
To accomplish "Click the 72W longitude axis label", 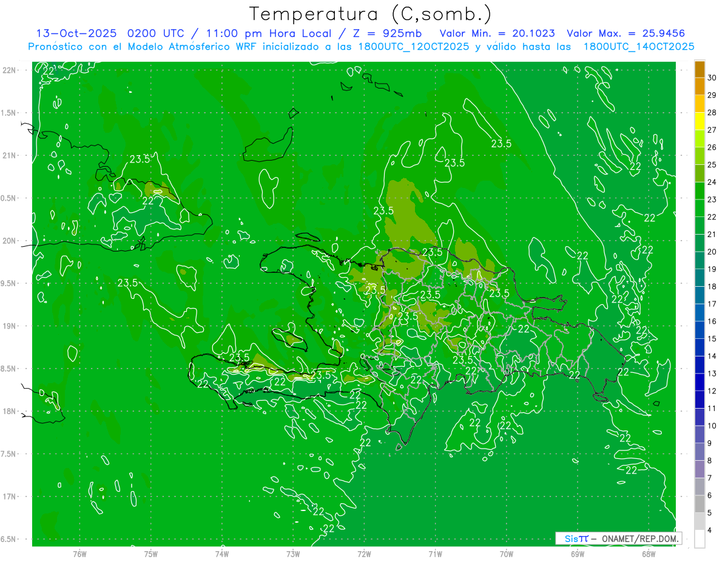I will click(x=364, y=554).
